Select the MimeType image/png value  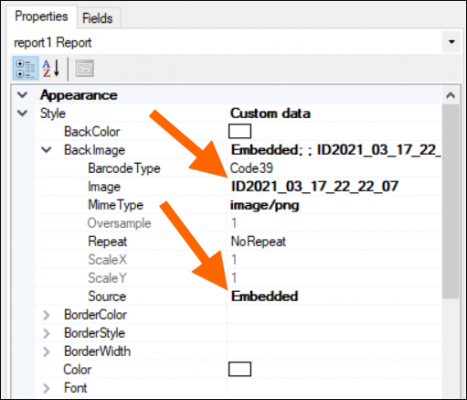coord(265,205)
